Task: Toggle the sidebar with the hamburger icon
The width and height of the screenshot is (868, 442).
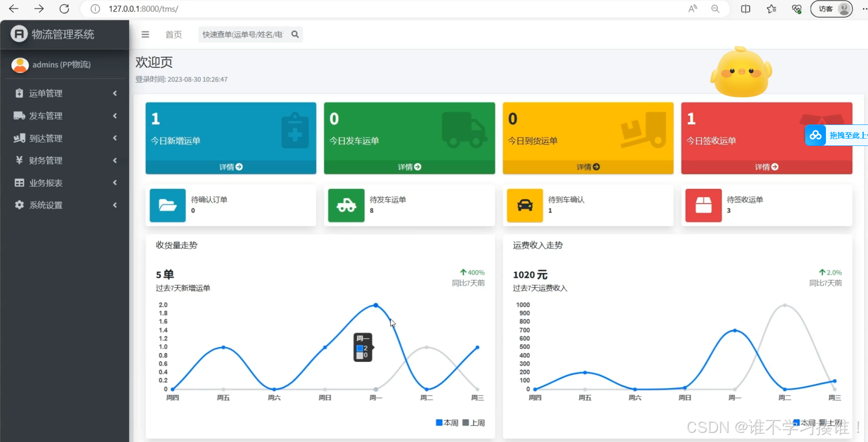Action: point(145,34)
